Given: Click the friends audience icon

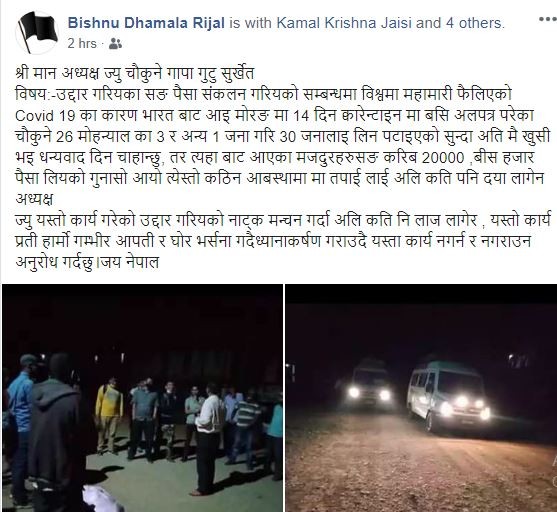Looking at the screenshot, I should pos(115,44).
